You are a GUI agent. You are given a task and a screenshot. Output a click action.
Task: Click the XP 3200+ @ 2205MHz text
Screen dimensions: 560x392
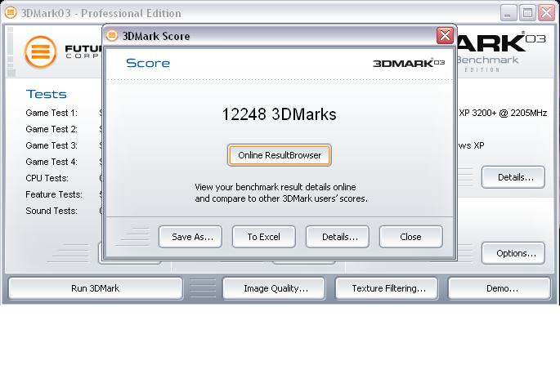coord(503,113)
